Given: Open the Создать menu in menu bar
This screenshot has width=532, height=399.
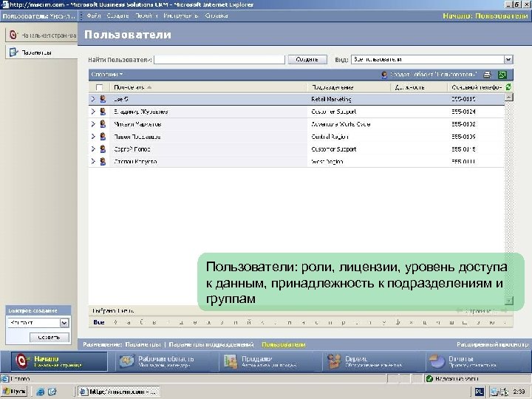Looking at the screenshot, I should click(x=117, y=16).
